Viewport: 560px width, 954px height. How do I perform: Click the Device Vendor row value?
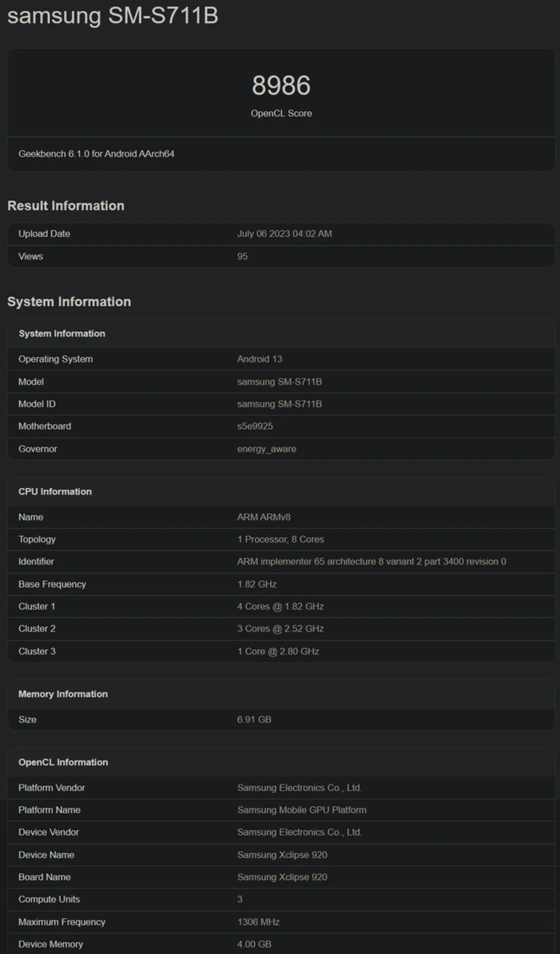tap(300, 832)
